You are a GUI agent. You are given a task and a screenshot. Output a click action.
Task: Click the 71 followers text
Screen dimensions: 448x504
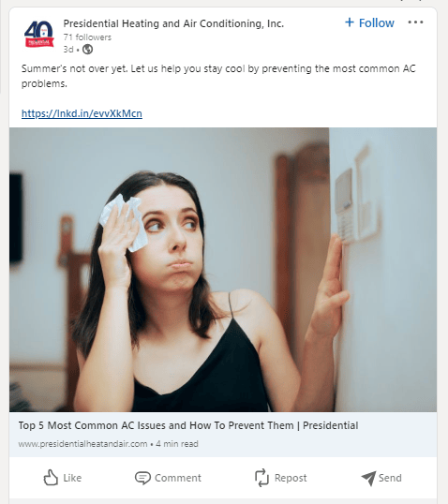87,37
